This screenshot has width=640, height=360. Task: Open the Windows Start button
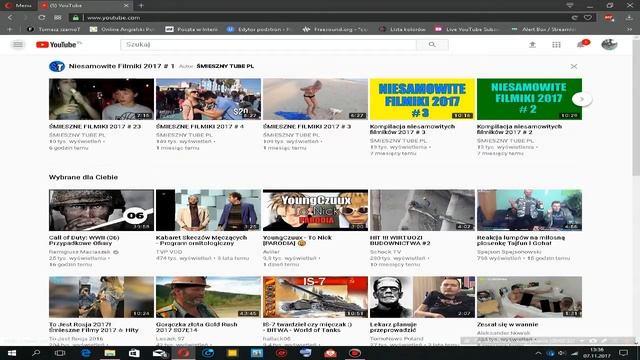[x=12, y=353]
